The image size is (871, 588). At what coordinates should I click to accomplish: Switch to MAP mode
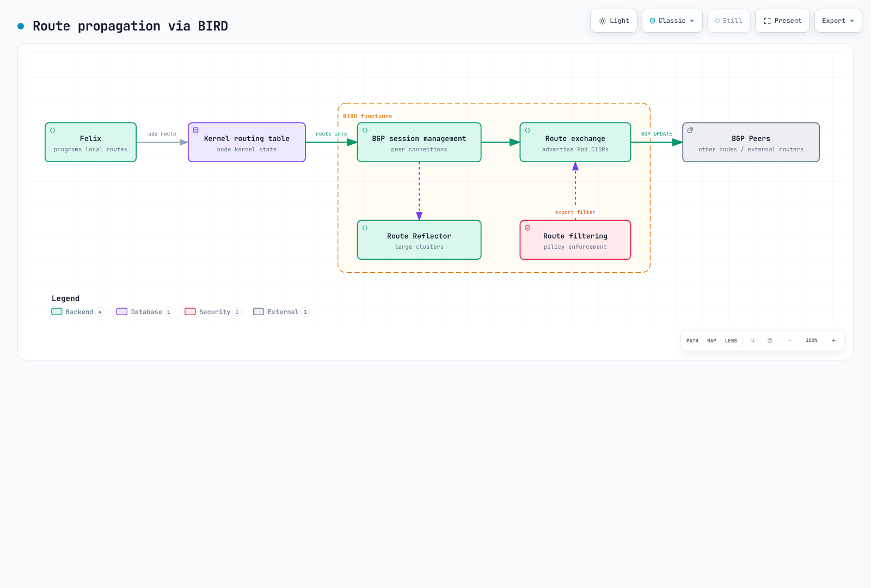click(x=711, y=341)
